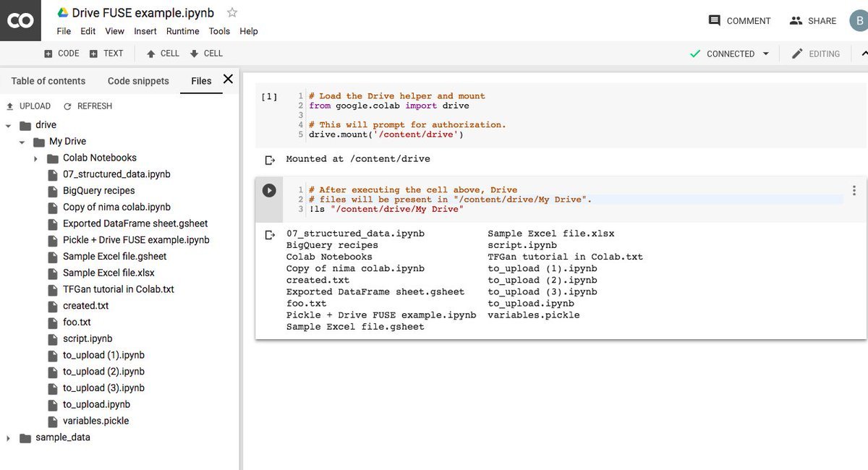Click the SHARE button
This screenshot has width=868, height=470.
point(813,21)
